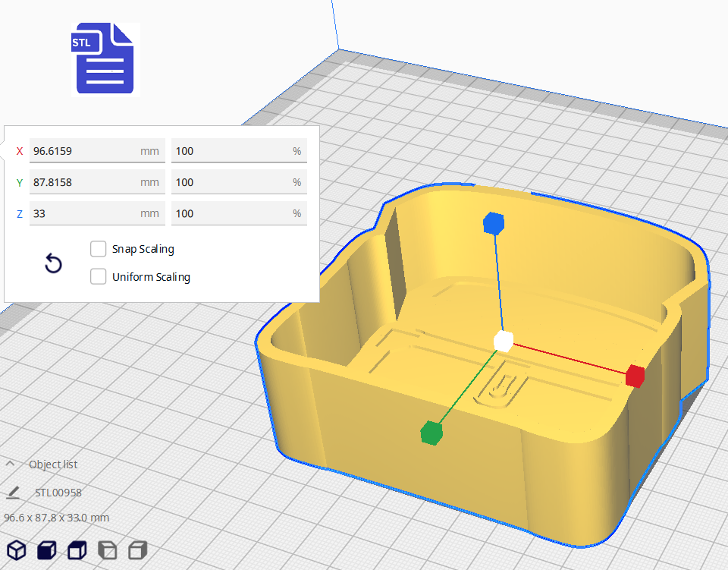
Task: Select the first gray cube view icon
Action: point(107,550)
